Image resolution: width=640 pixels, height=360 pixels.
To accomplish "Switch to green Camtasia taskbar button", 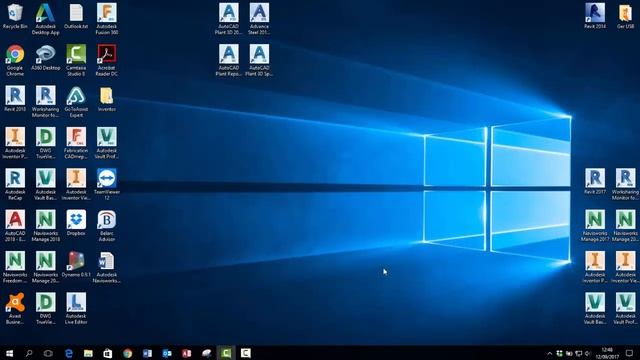I will click(x=226, y=353).
